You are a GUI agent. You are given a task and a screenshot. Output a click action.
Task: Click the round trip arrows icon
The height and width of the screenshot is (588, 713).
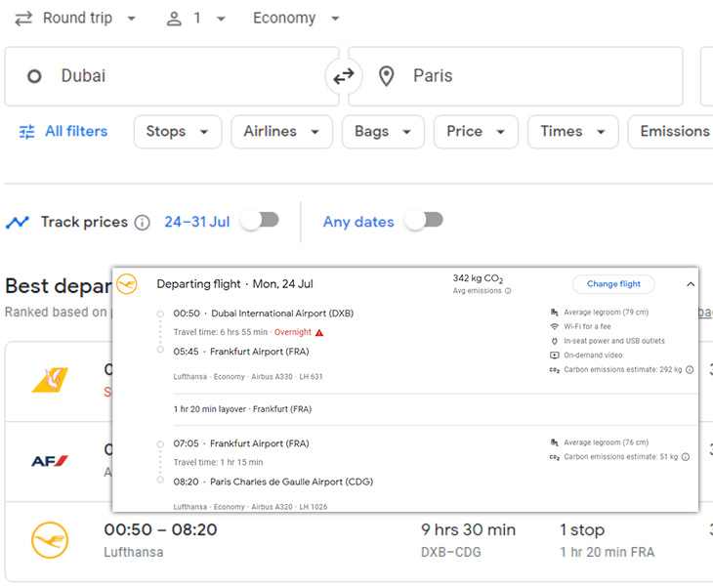(23, 19)
